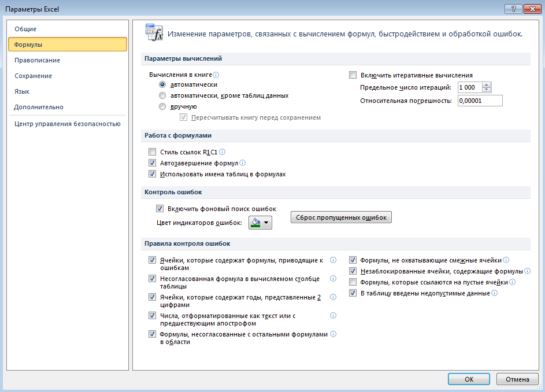Toggle Формулы, несогласованные с остальными формулами checkbox

click(152, 334)
